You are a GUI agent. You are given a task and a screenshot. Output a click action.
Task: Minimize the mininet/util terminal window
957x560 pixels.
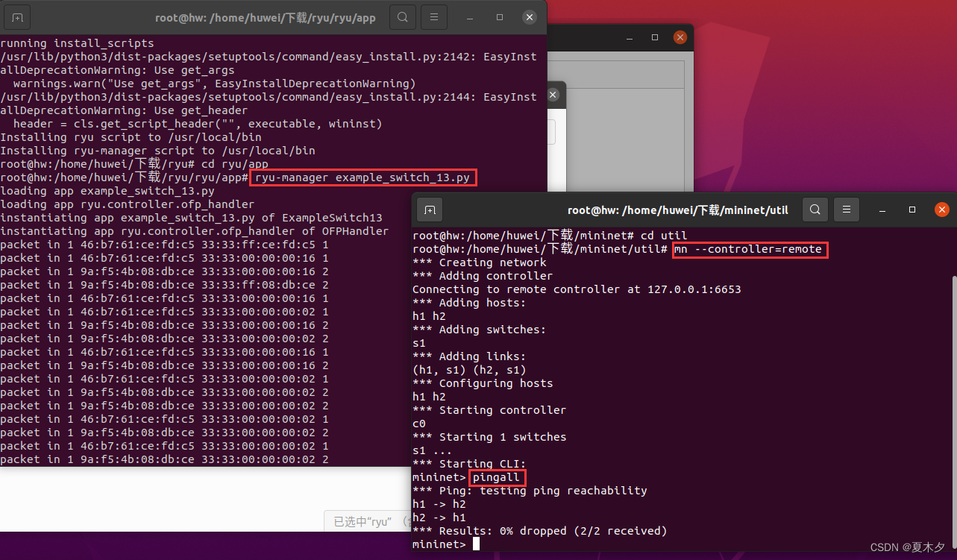click(882, 210)
